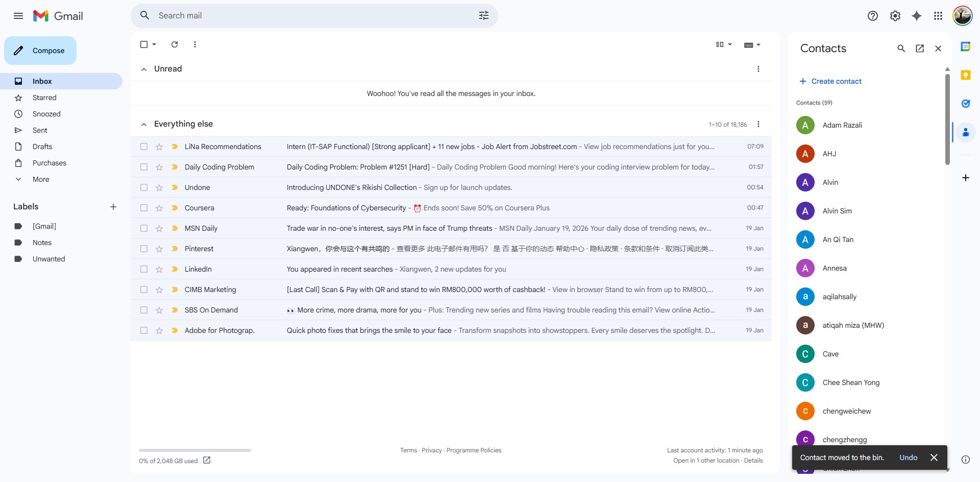Open Google Calendar from side panel

[965, 46]
